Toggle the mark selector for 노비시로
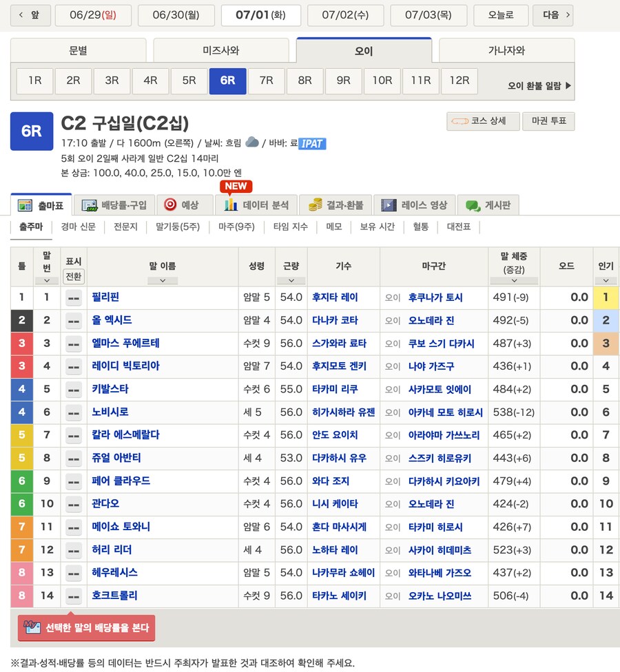Screen dimensions: 620x672 pyautogui.click(x=73, y=412)
